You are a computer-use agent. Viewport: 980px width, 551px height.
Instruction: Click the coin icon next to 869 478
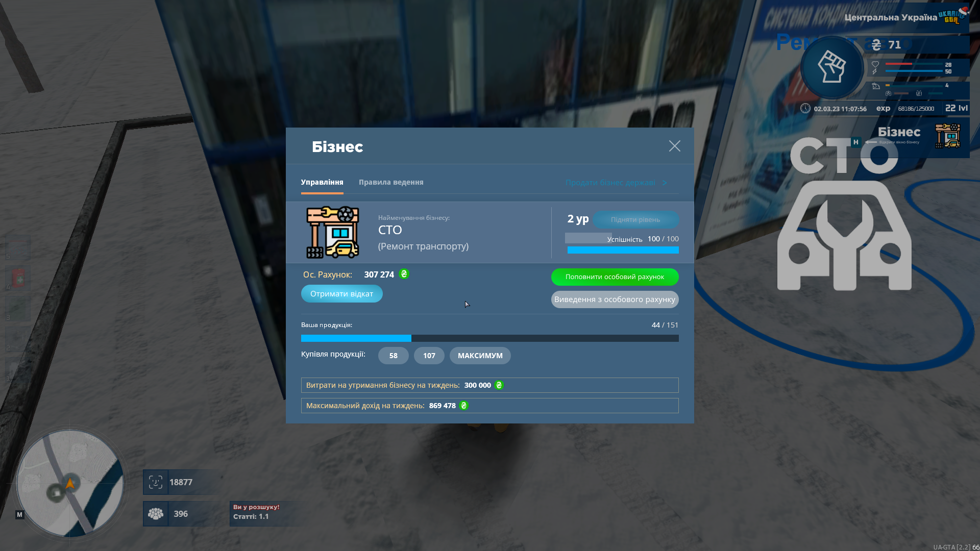click(463, 406)
